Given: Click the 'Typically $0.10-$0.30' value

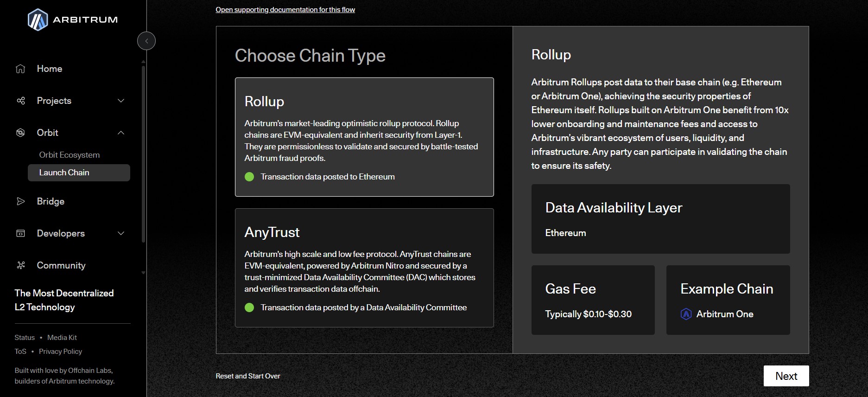Looking at the screenshot, I should [589, 314].
